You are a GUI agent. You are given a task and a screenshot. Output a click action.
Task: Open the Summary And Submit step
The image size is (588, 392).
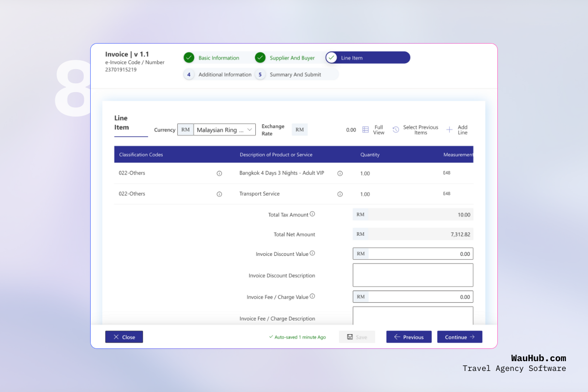click(294, 74)
